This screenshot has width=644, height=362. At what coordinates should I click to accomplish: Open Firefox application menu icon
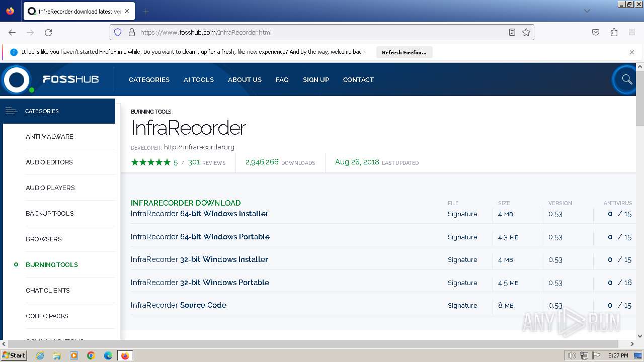632,32
